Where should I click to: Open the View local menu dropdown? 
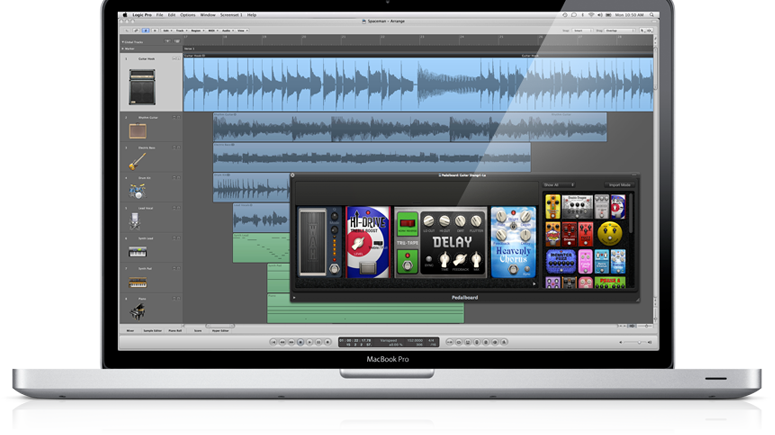click(x=242, y=30)
